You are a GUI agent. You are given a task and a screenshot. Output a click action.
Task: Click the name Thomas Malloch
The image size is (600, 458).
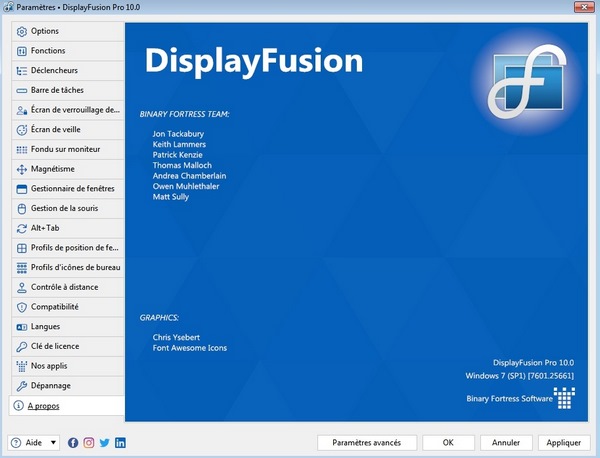tap(182, 165)
